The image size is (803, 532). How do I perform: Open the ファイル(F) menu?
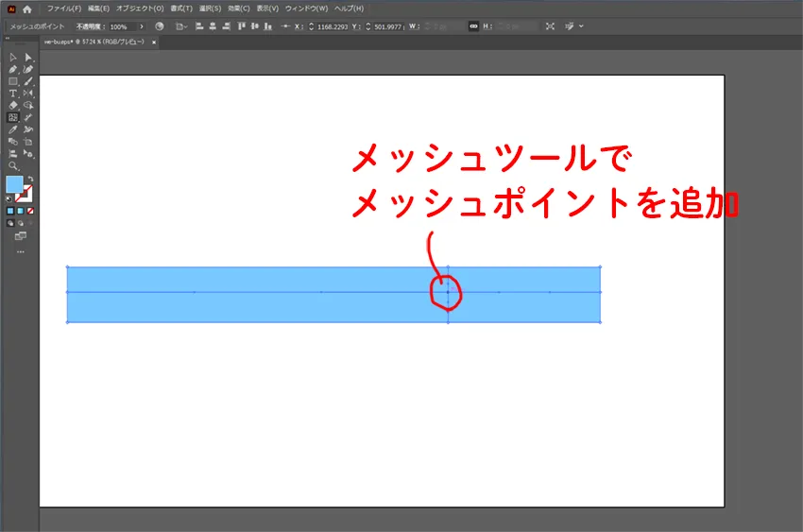64,9
